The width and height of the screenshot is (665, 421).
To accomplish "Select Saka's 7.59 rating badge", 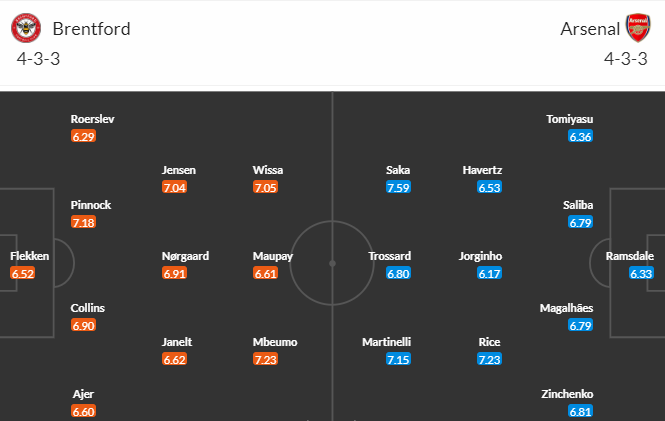I will click(x=398, y=187).
